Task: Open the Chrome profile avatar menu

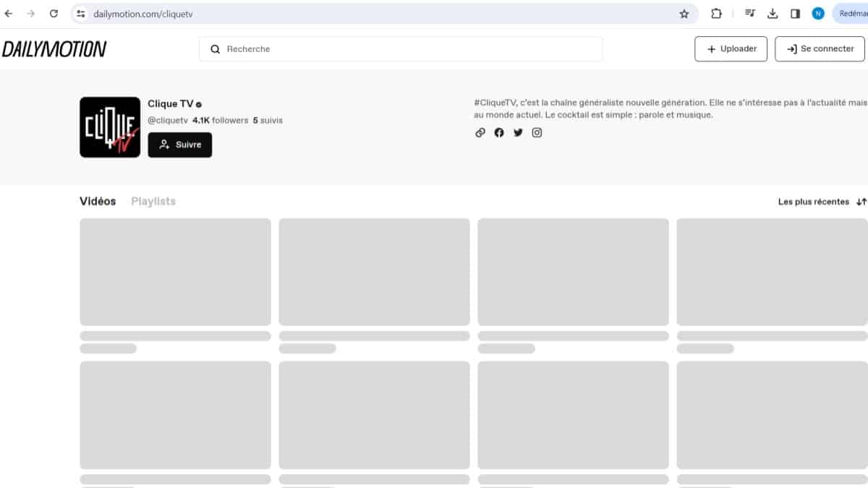Action: pyautogui.click(x=818, y=14)
